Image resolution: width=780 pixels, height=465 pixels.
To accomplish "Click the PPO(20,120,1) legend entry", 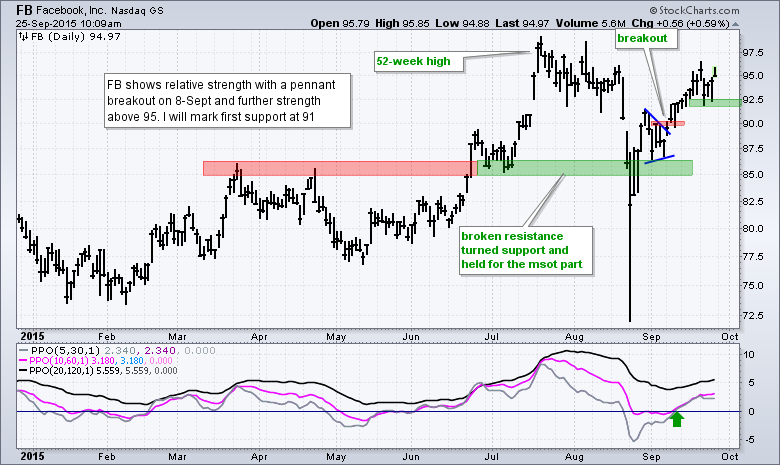I will coord(98,371).
